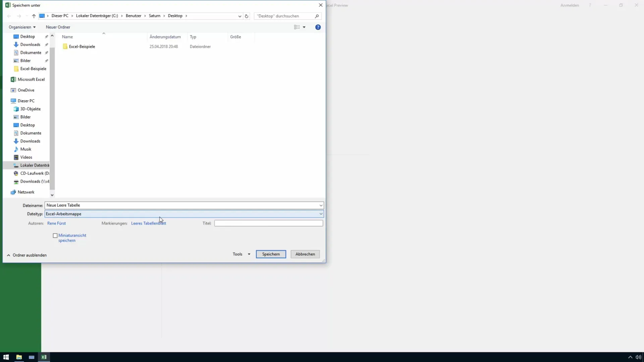
Task: Click Speichern button to save file
Action: point(271,254)
